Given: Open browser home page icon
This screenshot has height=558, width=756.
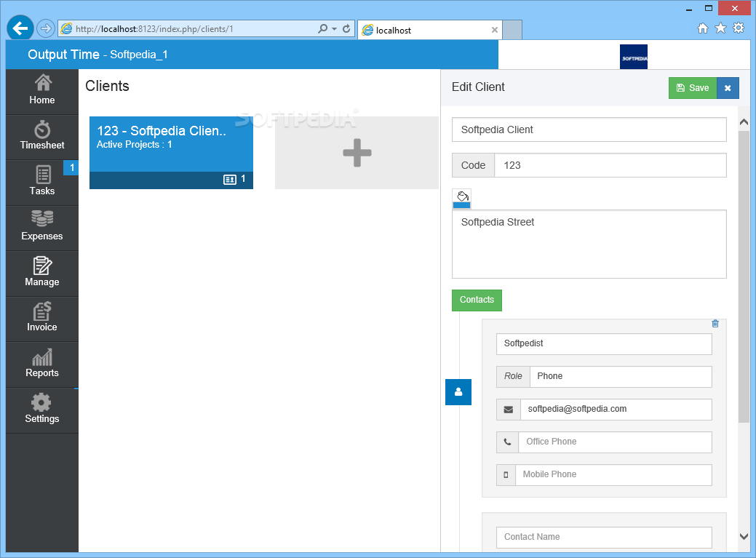Looking at the screenshot, I should (x=702, y=28).
